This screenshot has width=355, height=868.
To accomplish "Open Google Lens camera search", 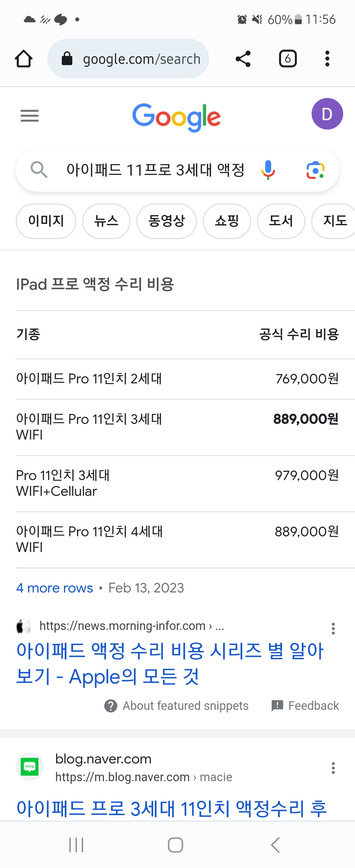I will [315, 170].
